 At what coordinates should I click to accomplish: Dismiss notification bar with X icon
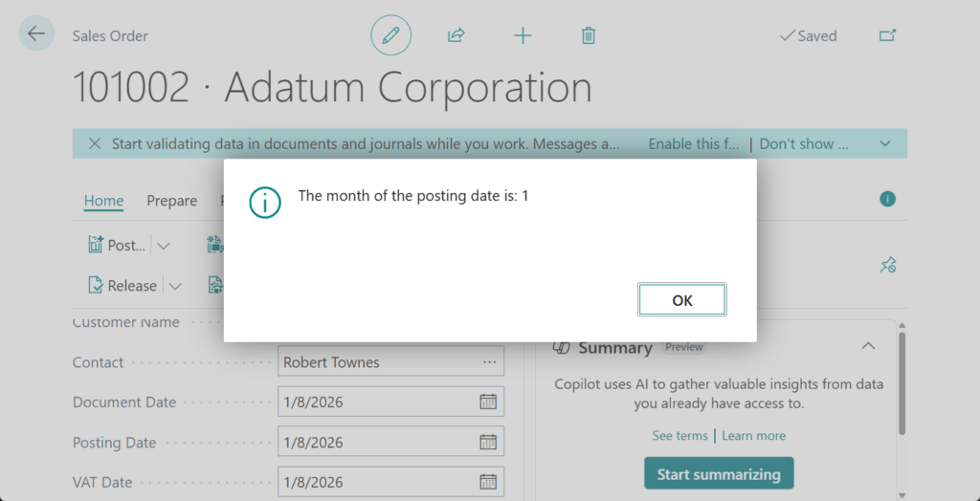95,143
